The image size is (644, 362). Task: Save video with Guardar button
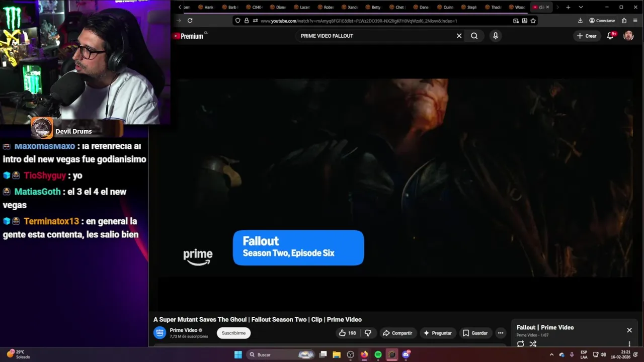pyautogui.click(x=475, y=333)
